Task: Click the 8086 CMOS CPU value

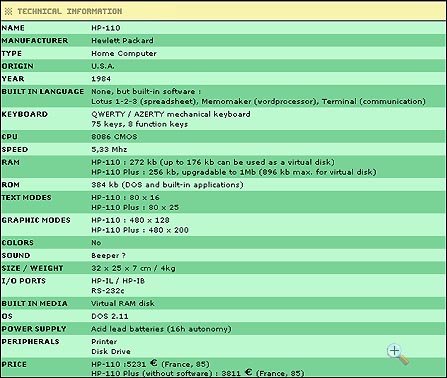Action: pos(114,137)
